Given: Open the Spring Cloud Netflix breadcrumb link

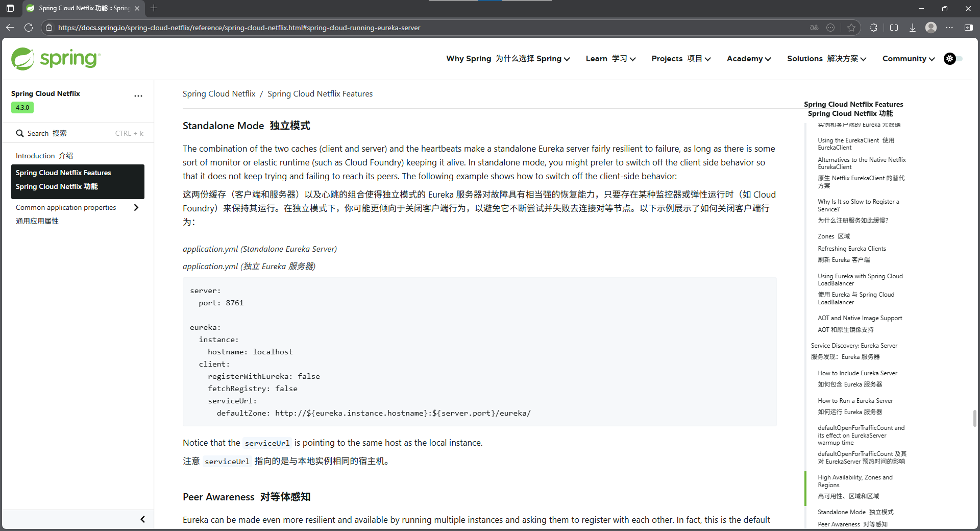Looking at the screenshot, I should 219,93.
